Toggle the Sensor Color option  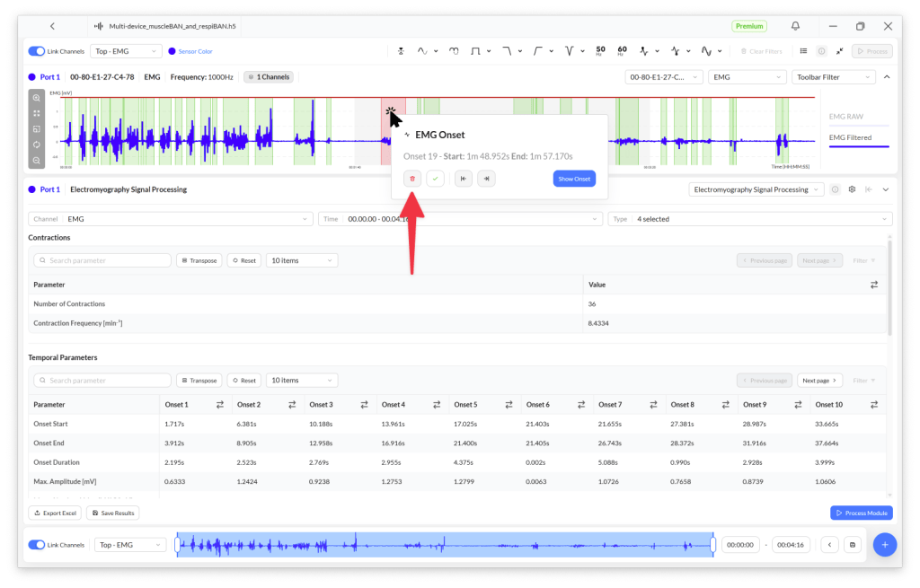tap(190, 51)
